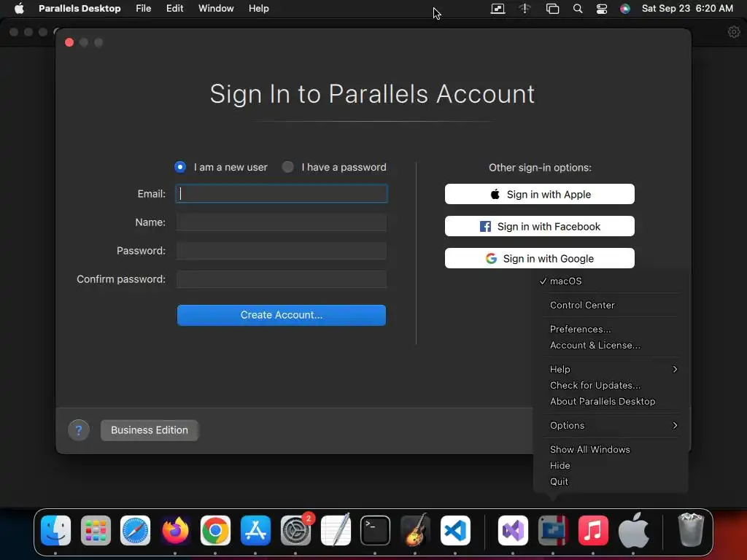
Task: Click Parallels Desktop dock icon
Action: click(x=553, y=530)
